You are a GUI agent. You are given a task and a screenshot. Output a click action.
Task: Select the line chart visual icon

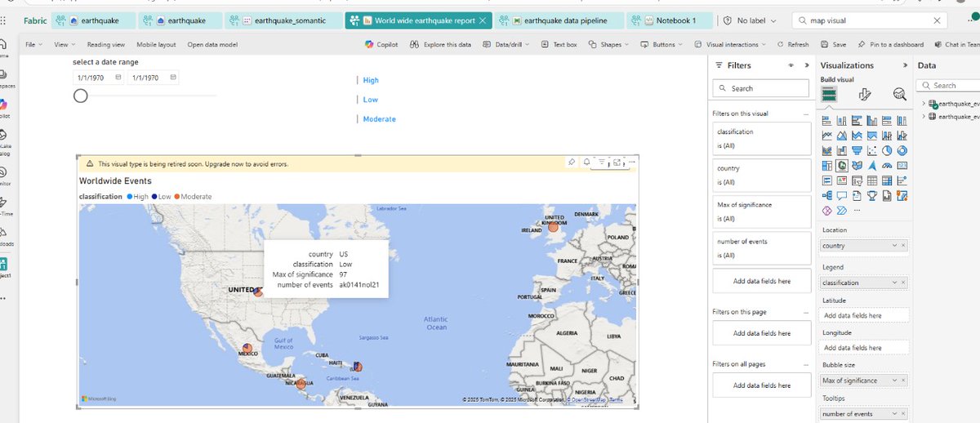827,136
